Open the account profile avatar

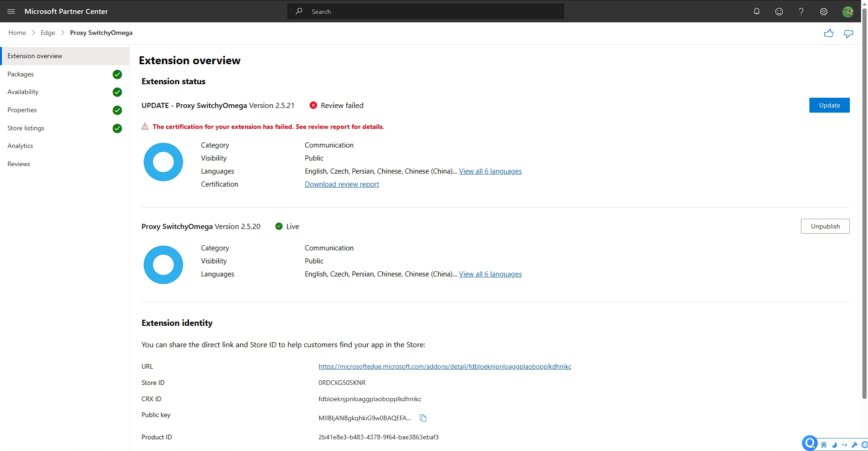[x=848, y=11]
